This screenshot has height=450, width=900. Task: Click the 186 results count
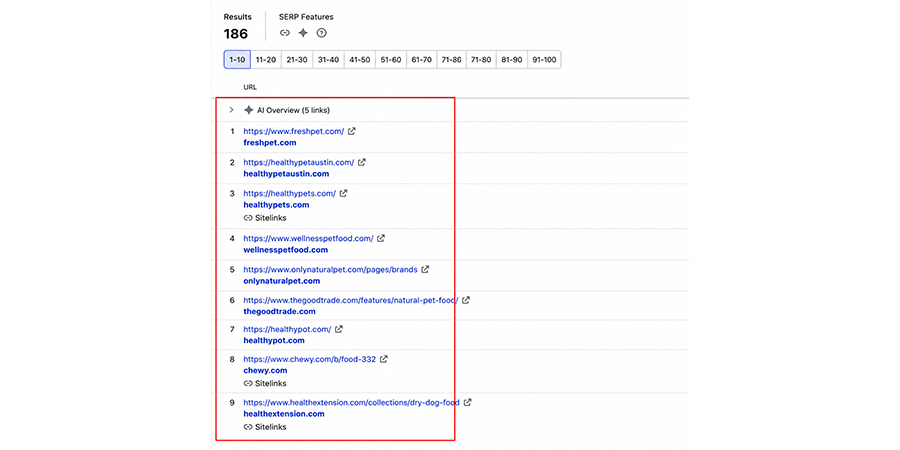coord(236,34)
